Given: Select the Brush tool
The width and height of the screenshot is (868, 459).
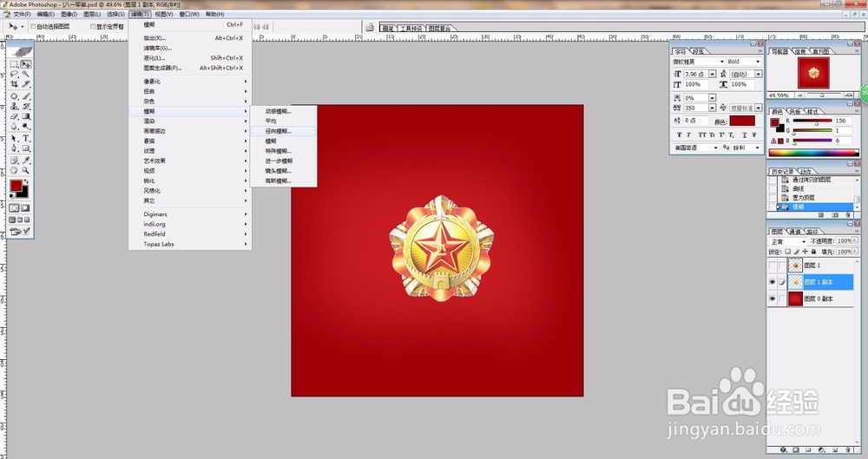Looking at the screenshot, I should 25,96.
